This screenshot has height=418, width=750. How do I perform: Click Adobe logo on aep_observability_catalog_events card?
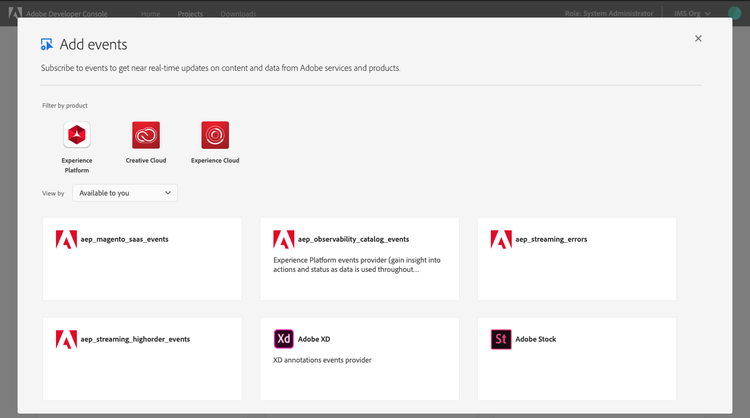coord(284,239)
